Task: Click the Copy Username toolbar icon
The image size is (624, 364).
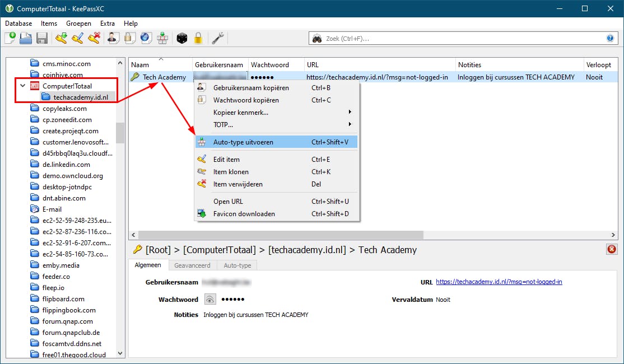Action: 113,38
